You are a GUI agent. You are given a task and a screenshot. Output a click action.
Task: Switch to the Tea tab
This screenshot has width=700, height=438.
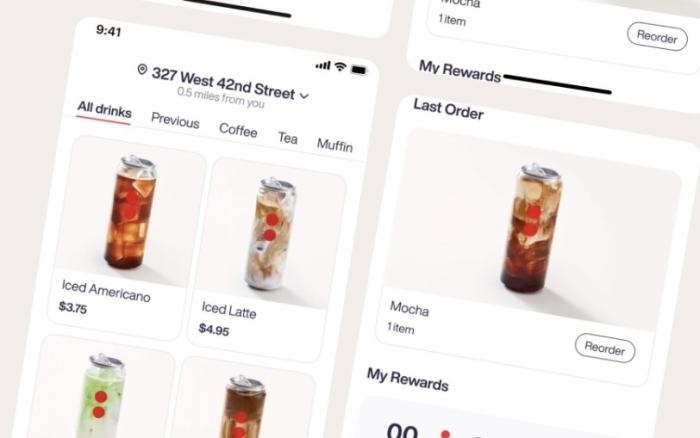288,138
